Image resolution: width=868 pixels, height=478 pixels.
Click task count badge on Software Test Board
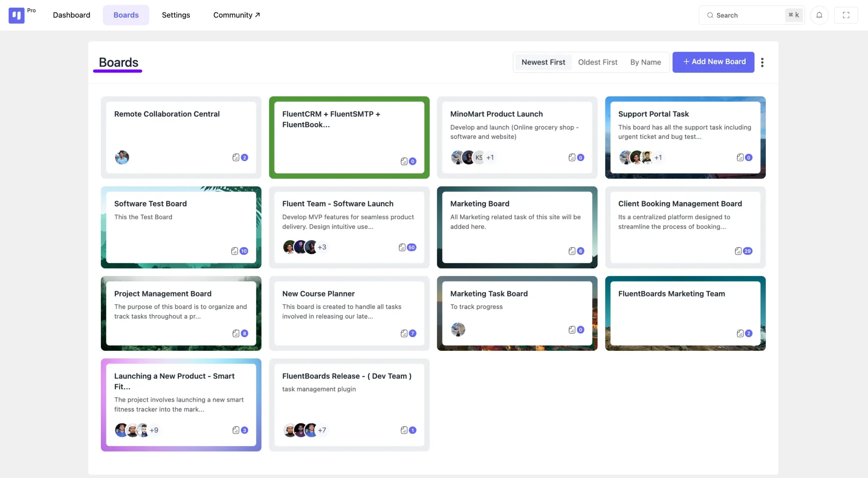coord(244,251)
